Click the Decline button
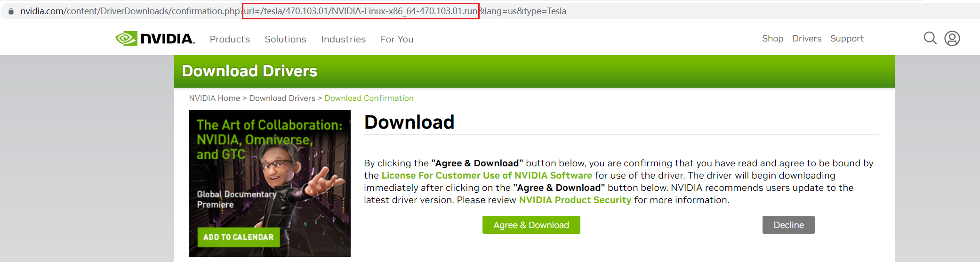980x262 pixels. (x=788, y=225)
